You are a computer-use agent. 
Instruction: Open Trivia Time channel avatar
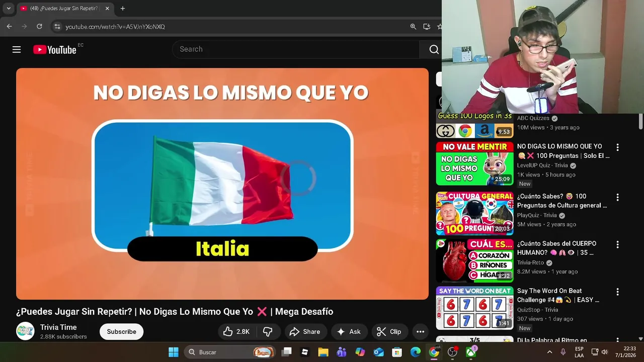(x=25, y=331)
